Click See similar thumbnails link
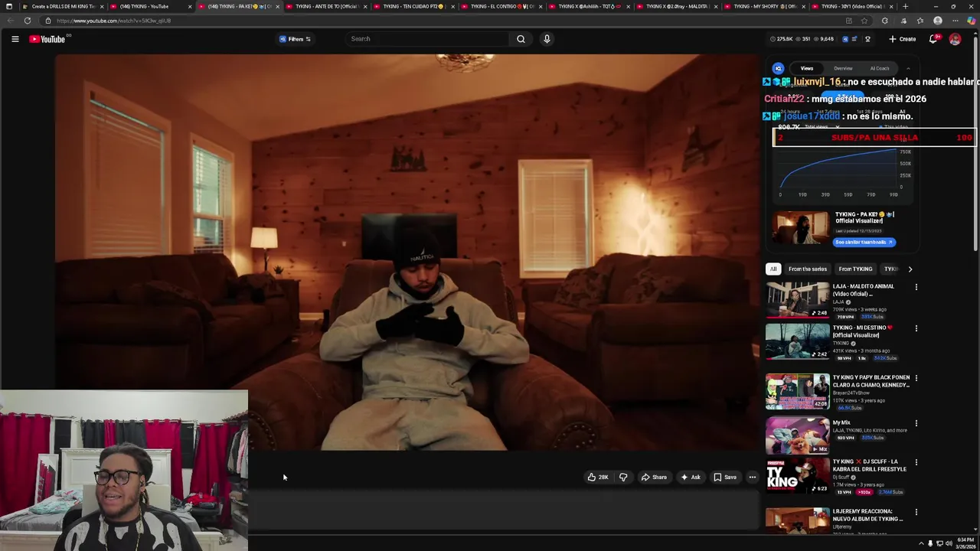 coord(864,242)
